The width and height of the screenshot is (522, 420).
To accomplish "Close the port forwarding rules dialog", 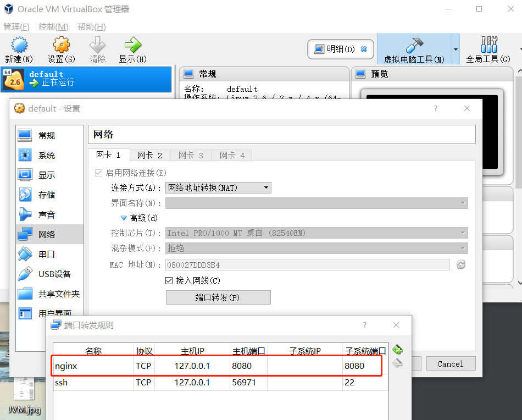I will [396, 325].
